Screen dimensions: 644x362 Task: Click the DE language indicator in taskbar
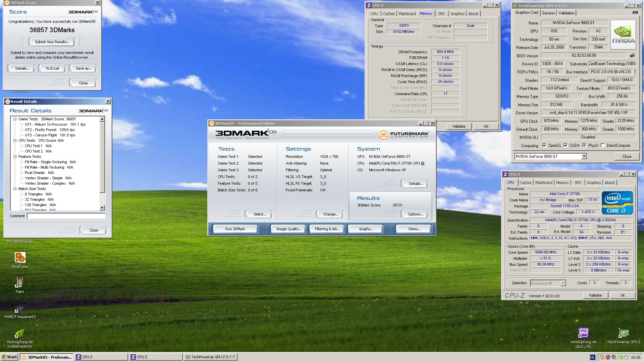(x=592, y=357)
